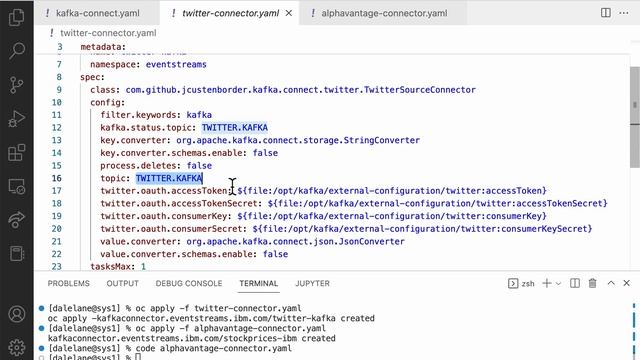Viewport: 640px width, 360px height.
Task: Open the Manage gear menu
Action: pyautogui.click(x=17, y=347)
